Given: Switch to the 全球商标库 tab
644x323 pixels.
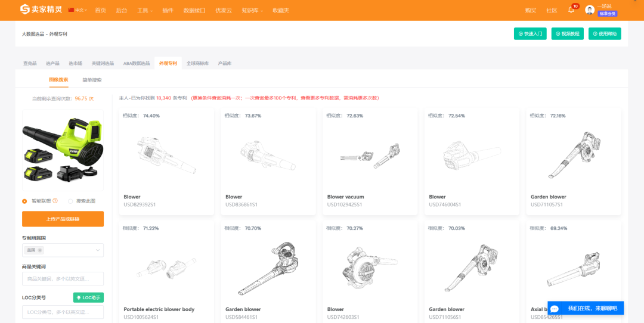Looking at the screenshot, I should 197,63.
